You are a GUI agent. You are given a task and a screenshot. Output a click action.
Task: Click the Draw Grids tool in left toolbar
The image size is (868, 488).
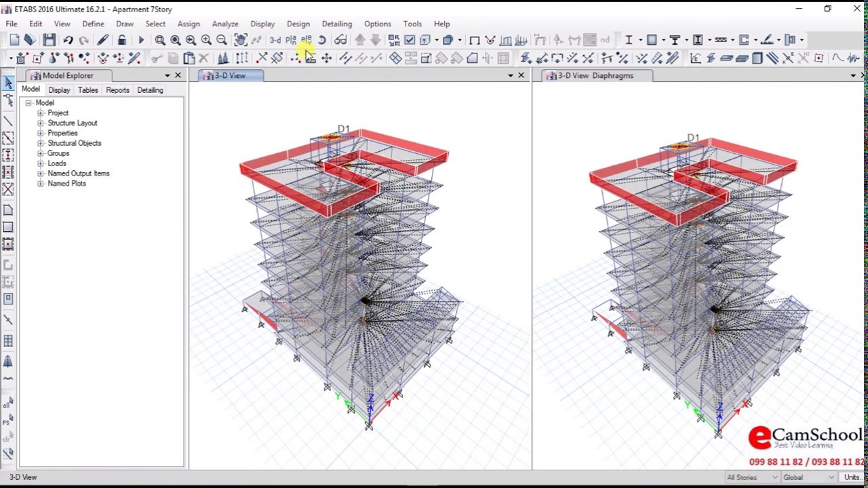[8, 341]
